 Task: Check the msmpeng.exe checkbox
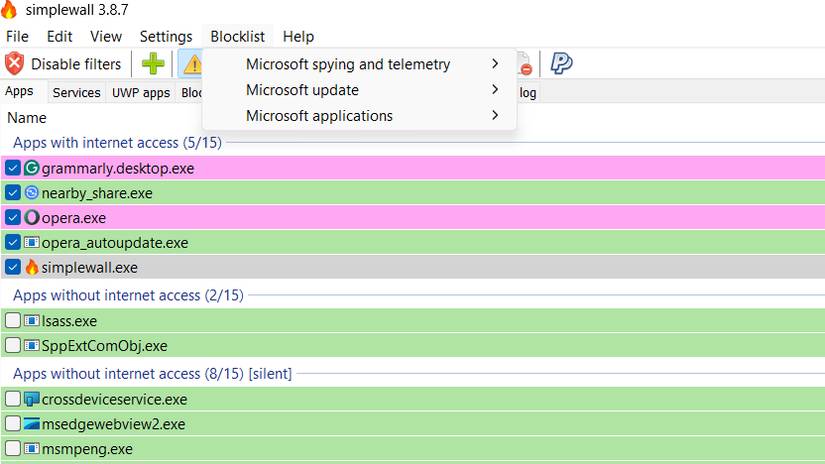click(x=13, y=448)
